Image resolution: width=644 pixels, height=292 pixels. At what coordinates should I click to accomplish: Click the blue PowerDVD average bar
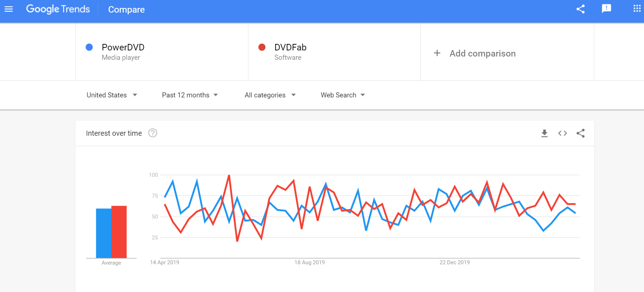(104, 233)
